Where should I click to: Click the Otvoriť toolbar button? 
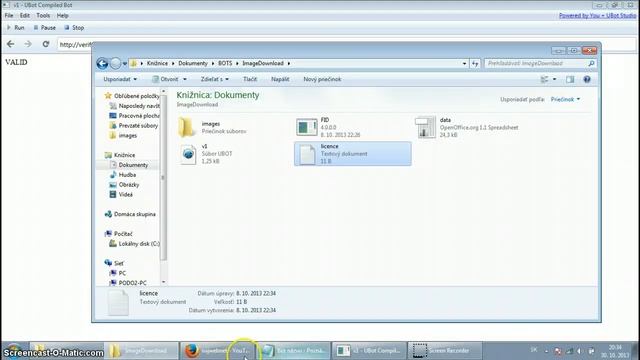tap(165, 79)
